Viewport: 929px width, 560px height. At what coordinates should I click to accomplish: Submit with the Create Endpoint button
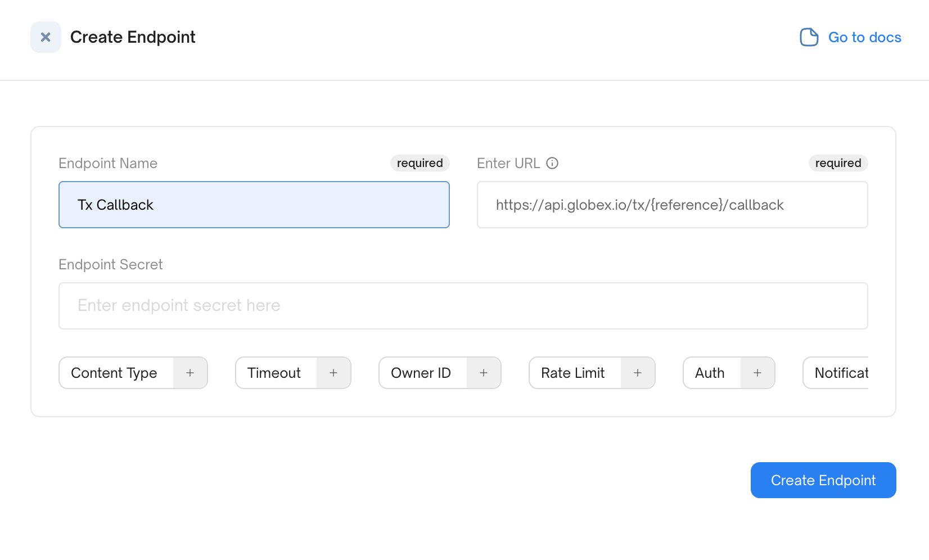823,480
